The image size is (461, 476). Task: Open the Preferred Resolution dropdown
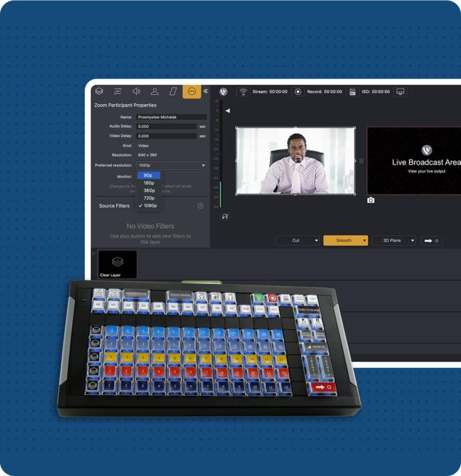pos(171,165)
